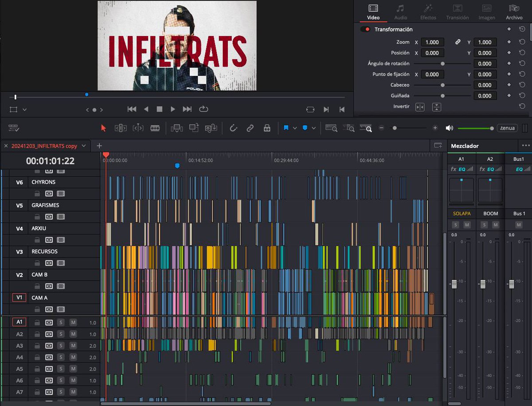Click the A1 destination track selector
This screenshot has width=532, height=406.
click(x=19, y=322)
